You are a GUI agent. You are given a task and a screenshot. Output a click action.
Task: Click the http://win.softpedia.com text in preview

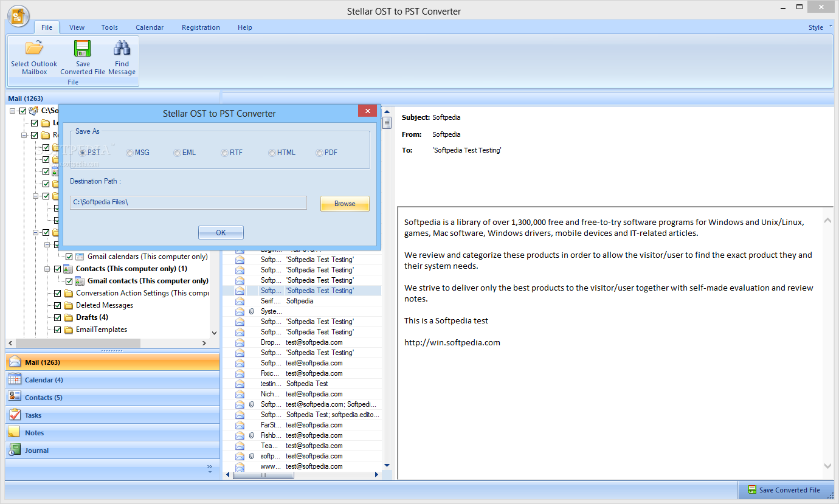pyautogui.click(x=452, y=342)
